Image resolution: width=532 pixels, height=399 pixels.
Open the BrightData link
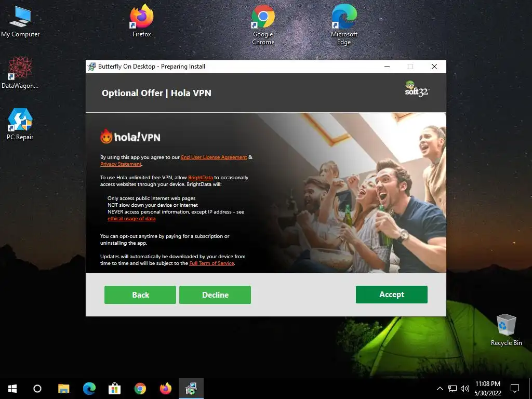(200, 178)
